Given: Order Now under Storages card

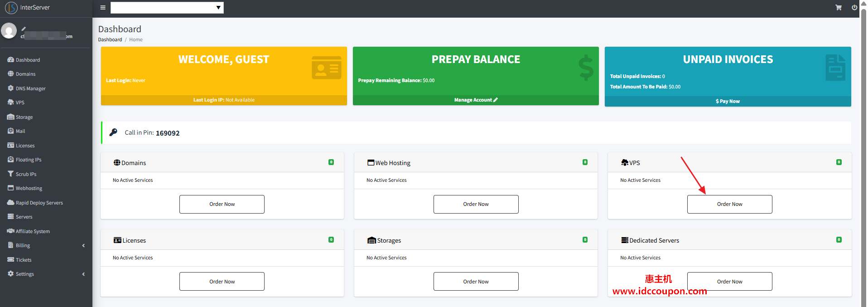Looking at the screenshot, I should (476, 282).
